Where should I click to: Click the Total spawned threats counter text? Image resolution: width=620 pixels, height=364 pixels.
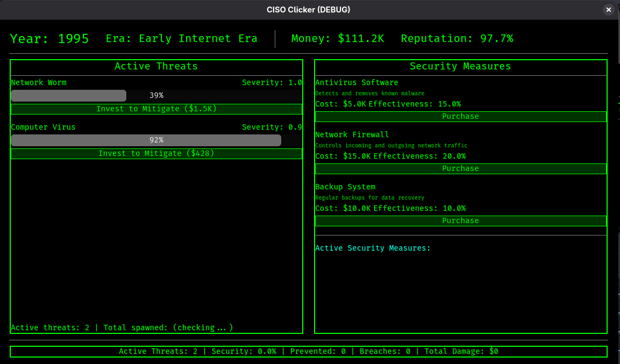(x=168, y=327)
